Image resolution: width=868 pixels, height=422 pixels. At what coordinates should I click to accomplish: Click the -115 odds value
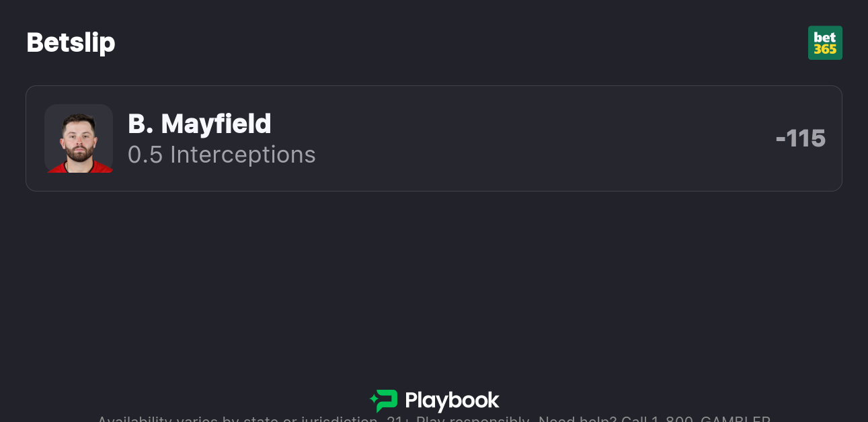(x=800, y=138)
